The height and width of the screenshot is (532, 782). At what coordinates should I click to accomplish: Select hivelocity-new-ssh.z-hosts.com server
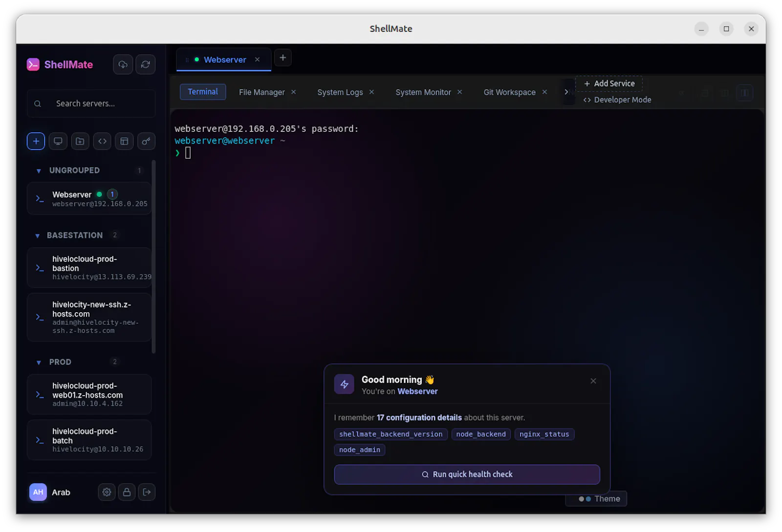(89, 317)
